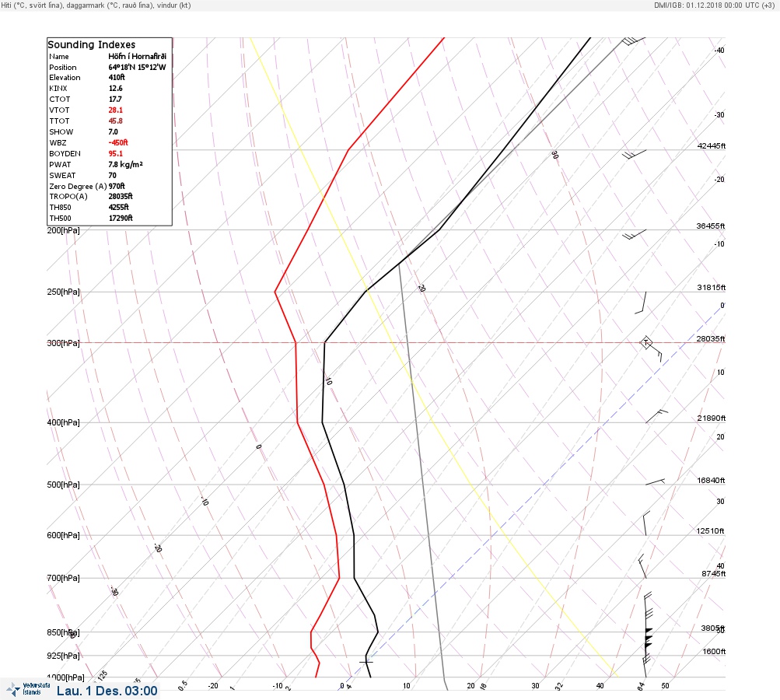The width and height of the screenshot is (780, 700).
Task: Click the TH850 value 4255ft
Action: tap(119, 208)
